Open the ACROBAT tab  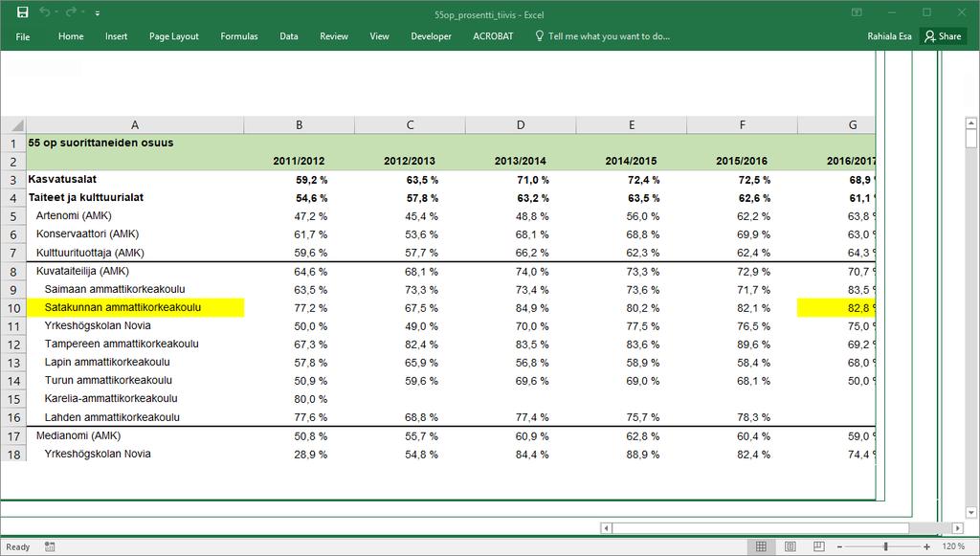pyautogui.click(x=493, y=36)
